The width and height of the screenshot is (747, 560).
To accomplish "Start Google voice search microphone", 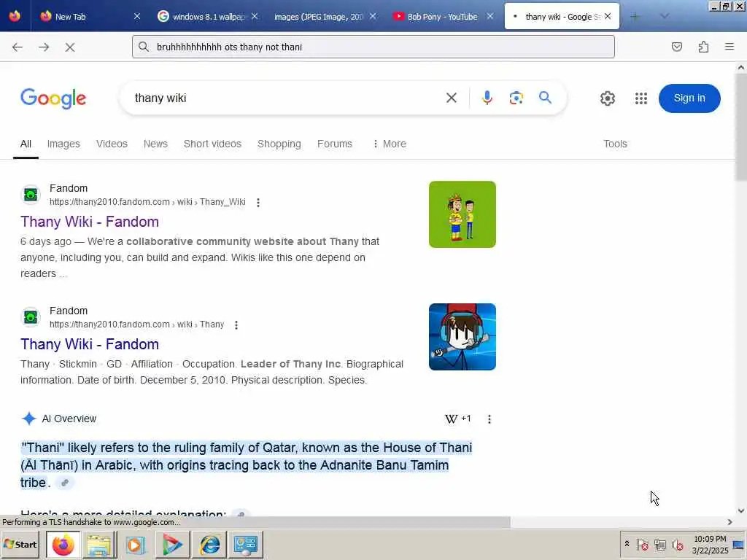I will pos(487,98).
